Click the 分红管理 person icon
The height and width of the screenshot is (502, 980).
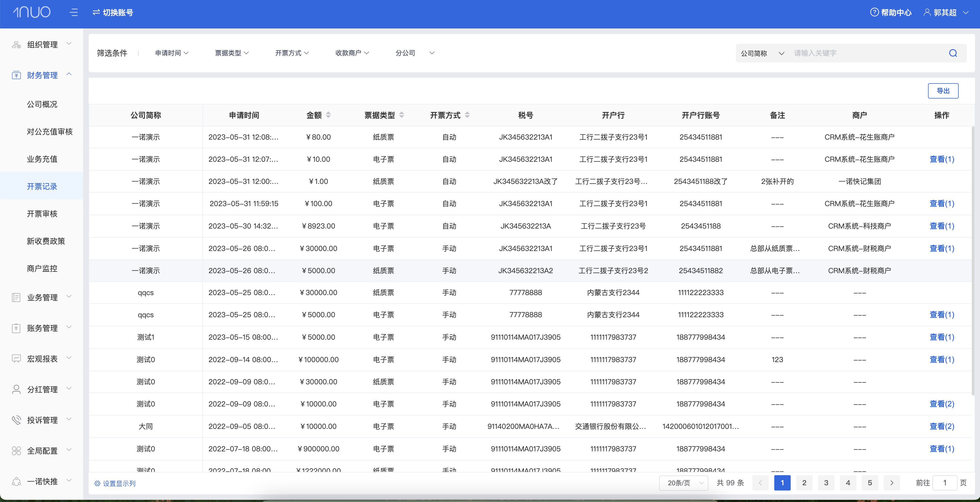[x=16, y=389]
